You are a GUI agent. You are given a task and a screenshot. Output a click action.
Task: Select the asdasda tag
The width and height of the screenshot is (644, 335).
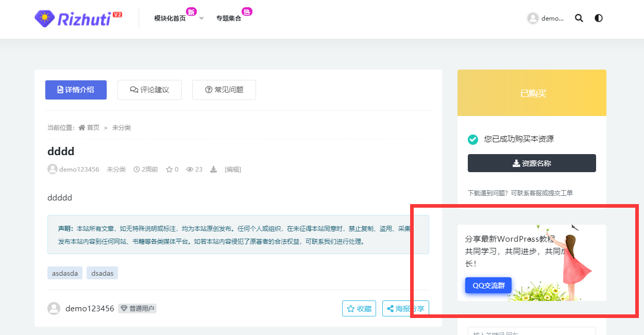pos(65,273)
